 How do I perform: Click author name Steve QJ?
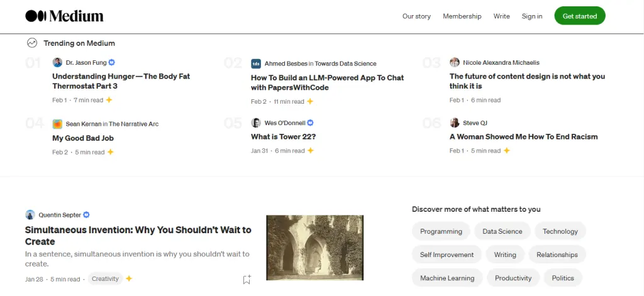(x=475, y=123)
